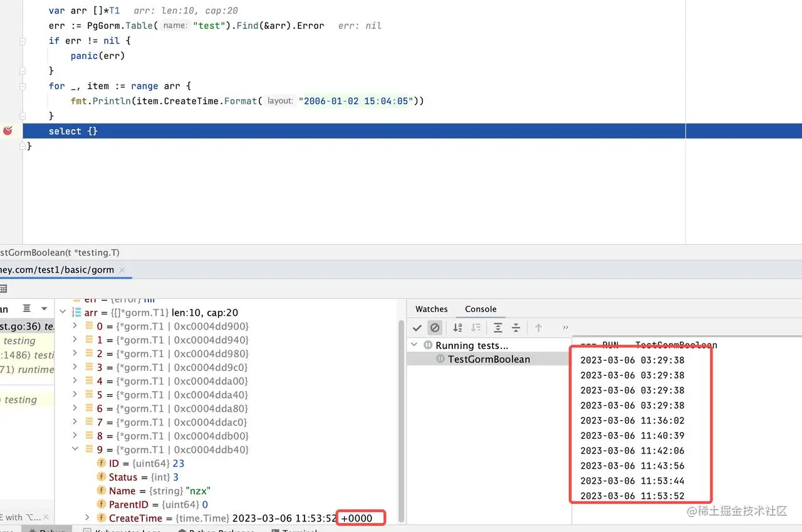This screenshot has width=802, height=532.
Task: Click the restore-layout grid icon under the debug tabs
Action: pyautogui.click(x=6, y=289)
